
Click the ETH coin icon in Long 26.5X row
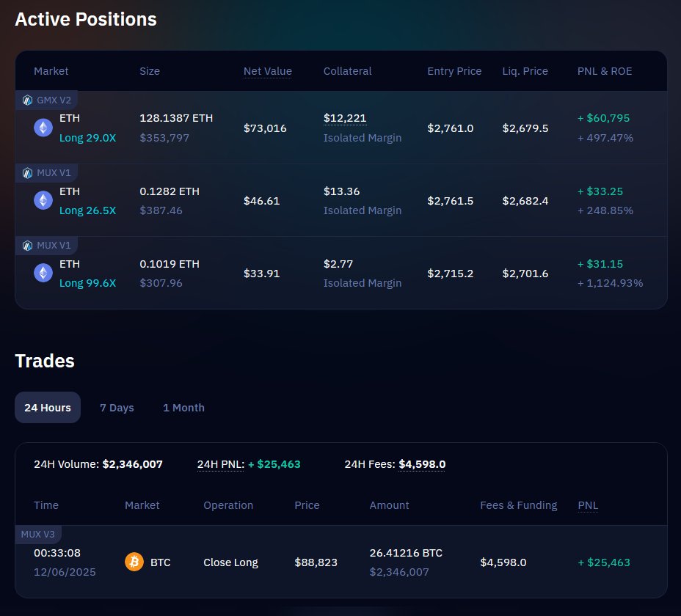[43, 200]
